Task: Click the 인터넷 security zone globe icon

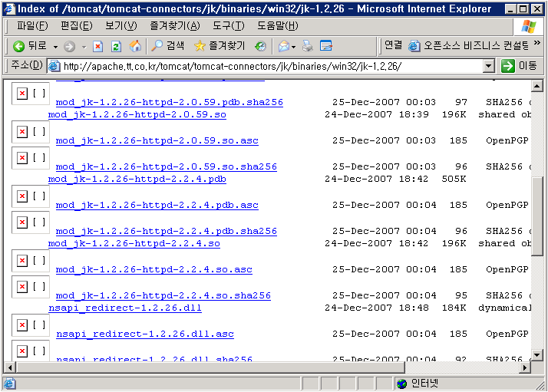Action: tap(402, 384)
